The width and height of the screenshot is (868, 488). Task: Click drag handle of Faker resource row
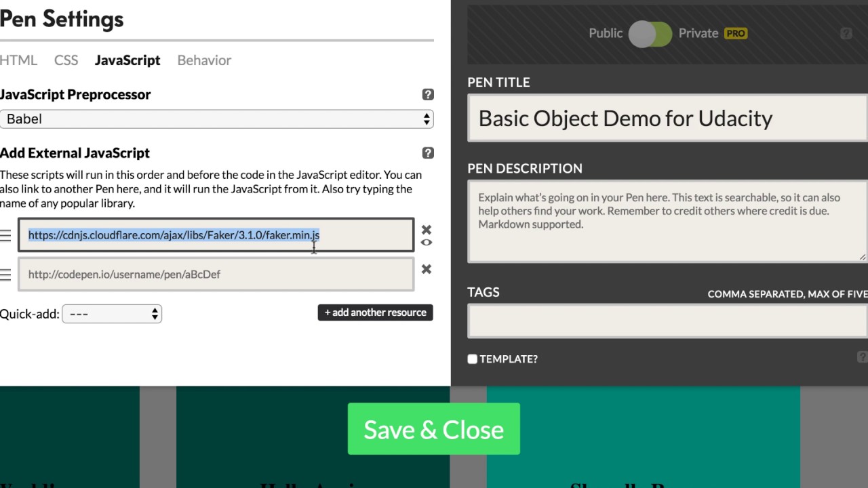[x=5, y=235]
